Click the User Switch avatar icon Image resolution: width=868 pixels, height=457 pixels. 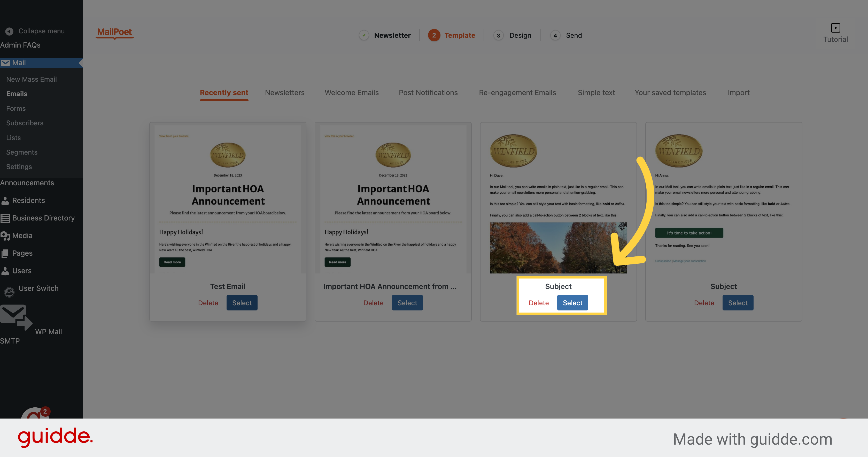tap(10, 292)
